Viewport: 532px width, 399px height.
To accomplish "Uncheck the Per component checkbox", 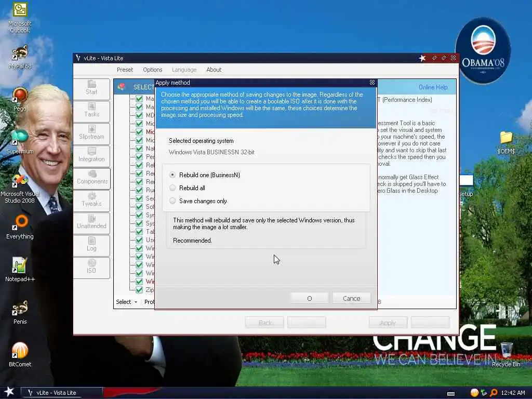I will (x=139, y=156).
